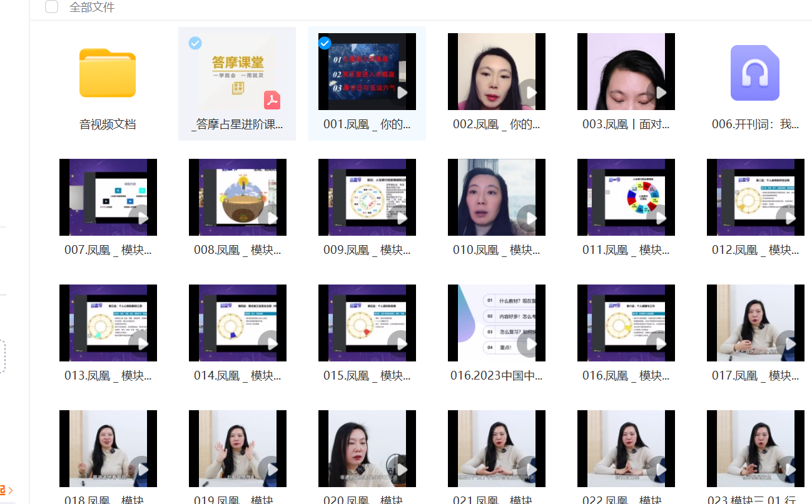Click play icon on 017.凤凰 video
Screen dimensions: 812x504
789,344
